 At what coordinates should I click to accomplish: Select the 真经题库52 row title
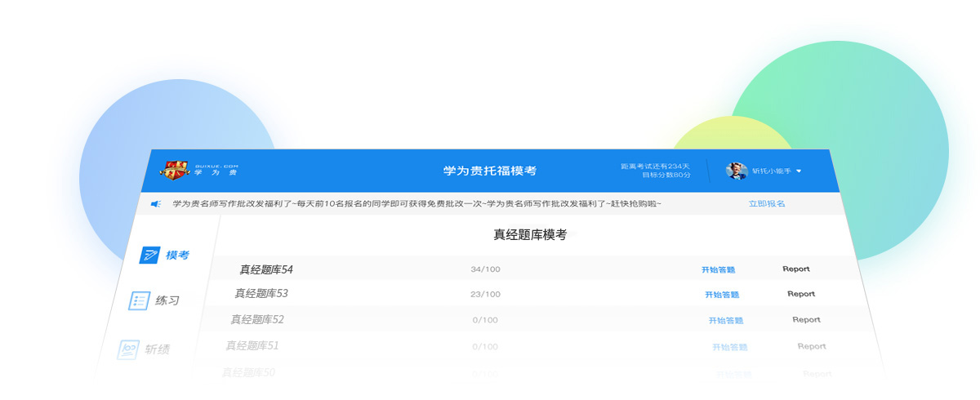[256, 319]
